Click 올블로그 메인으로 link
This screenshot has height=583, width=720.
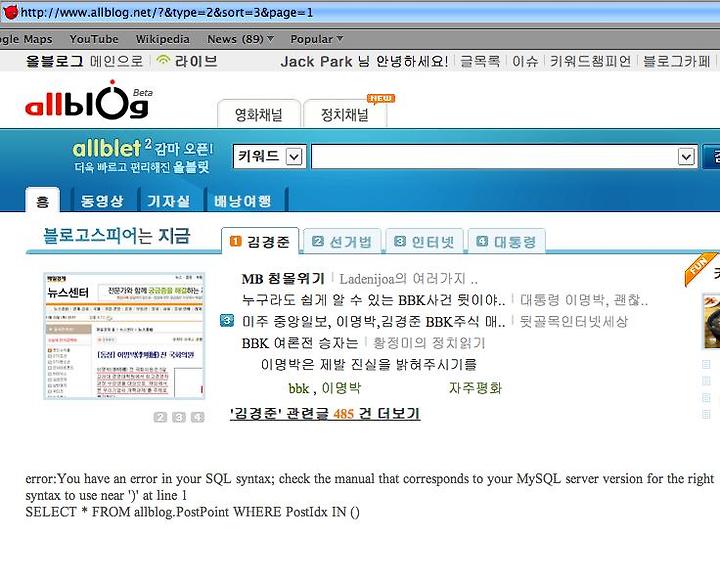click(x=84, y=61)
